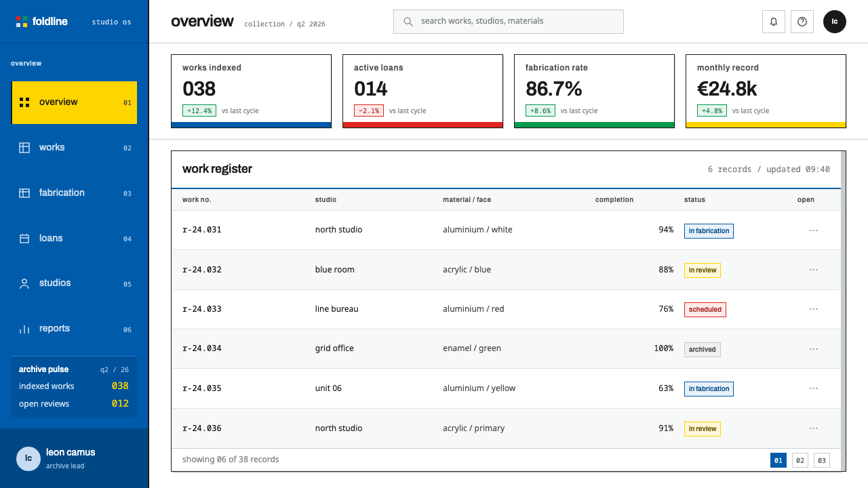Click the overview grid icon in sidebar
The width and height of the screenshot is (868, 488).
tap(24, 102)
